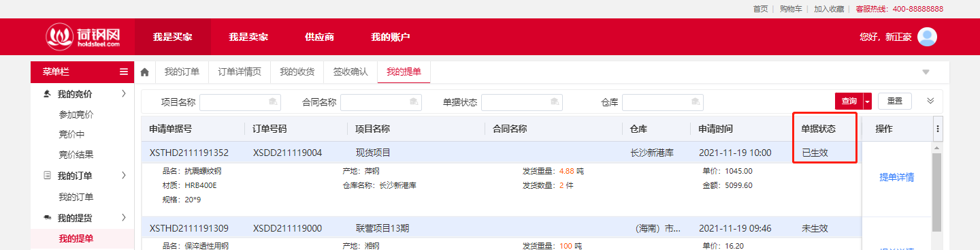Image resolution: width=980 pixels, height=250 pixels.
Task: Click 已生效 status cell
Action: coord(815,153)
